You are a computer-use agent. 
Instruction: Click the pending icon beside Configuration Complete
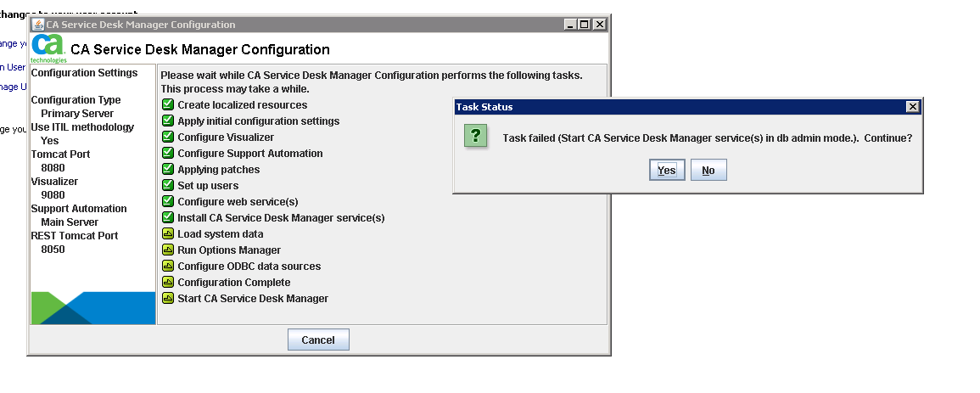167,282
